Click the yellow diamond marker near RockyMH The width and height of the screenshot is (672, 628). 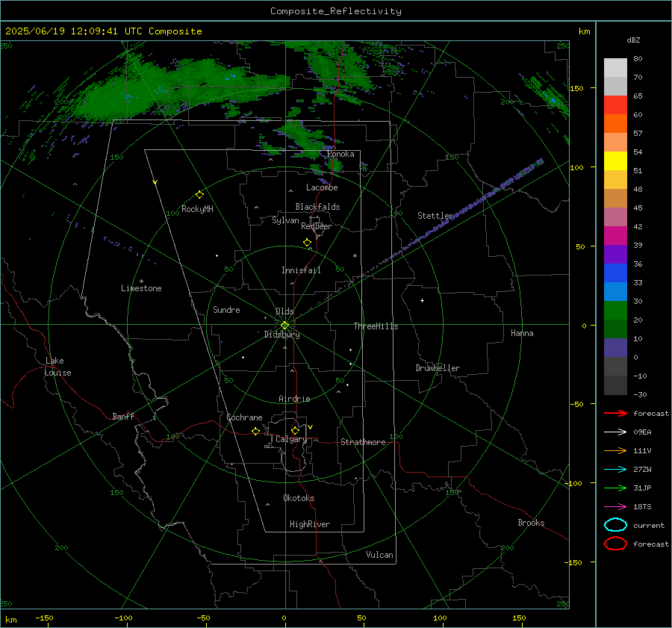199,195
